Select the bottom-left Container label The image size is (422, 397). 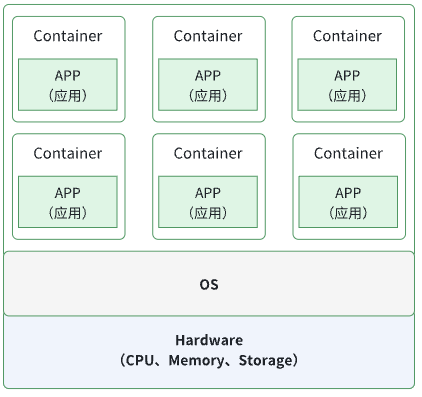coord(68,153)
